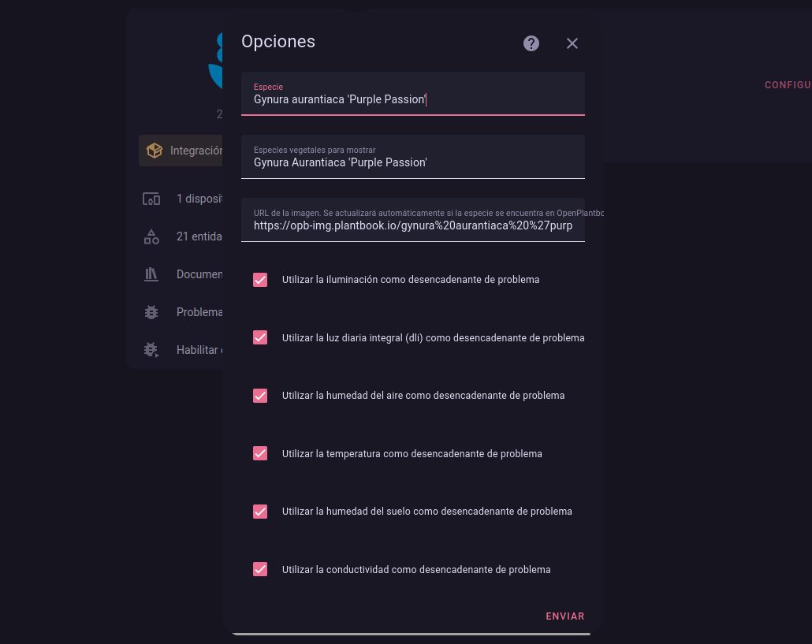Click the CONFIGURAR button behind the dialog
Screen dimensions: 812x644
pos(788,85)
